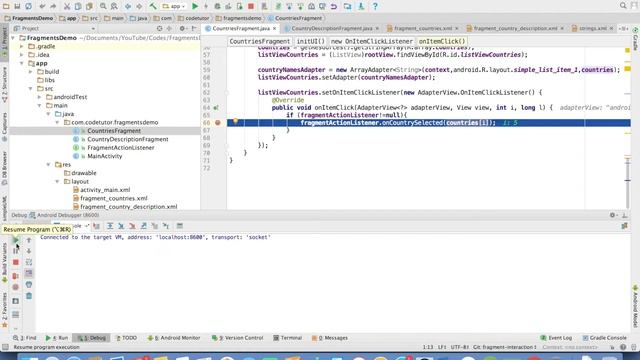Click Step Over icon in debugger toolbar
The width and height of the screenshot is (640, 360).
[110, 226]
